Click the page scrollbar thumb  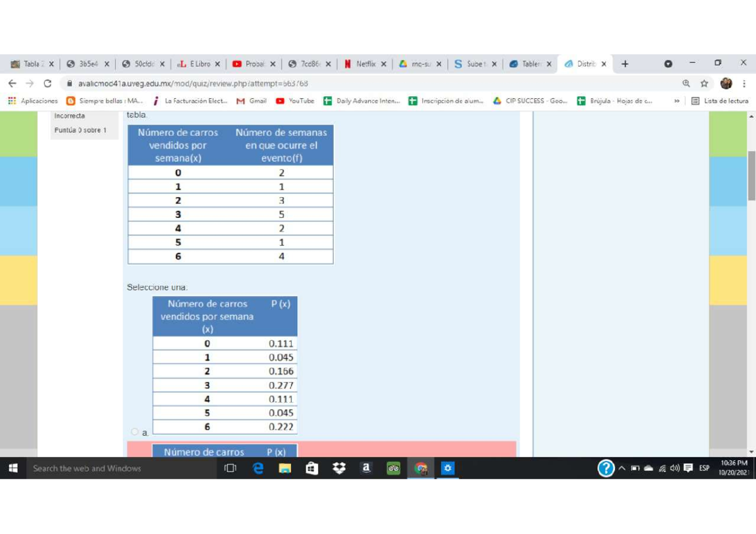(752, 175)
